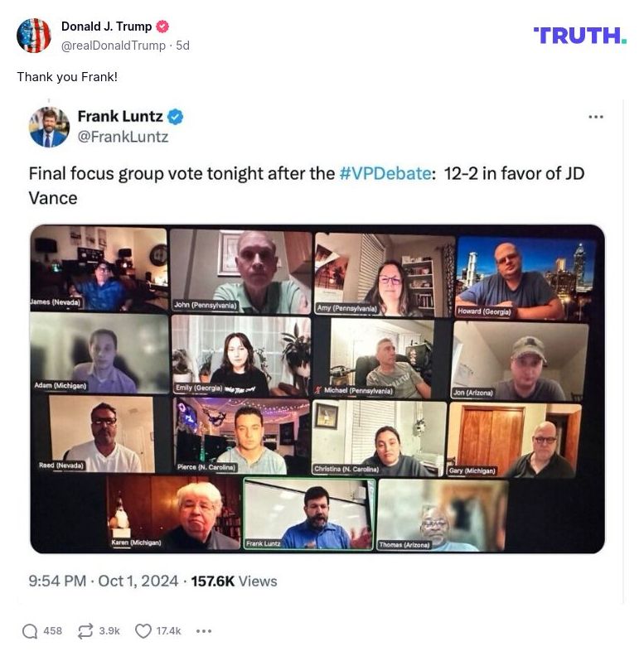Click Frank Luntz's blue verified checkmark

point(175,117)
